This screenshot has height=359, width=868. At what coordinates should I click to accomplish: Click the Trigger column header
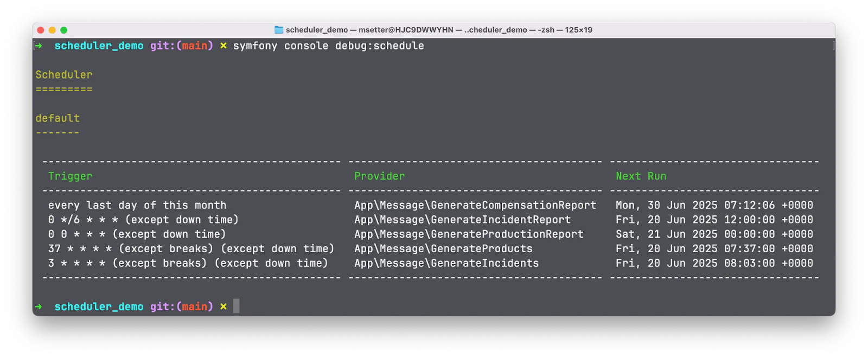[x=70, y=176]
